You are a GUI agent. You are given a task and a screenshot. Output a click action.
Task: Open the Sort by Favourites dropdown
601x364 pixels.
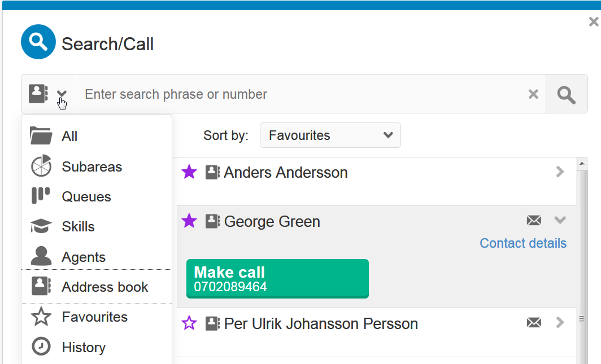click(x=330, y=135)
